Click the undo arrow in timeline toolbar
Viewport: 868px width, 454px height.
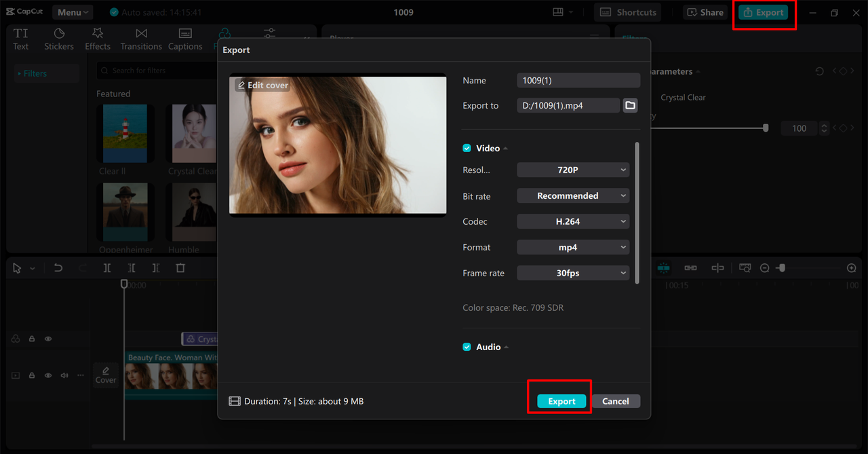pos(58,268)
